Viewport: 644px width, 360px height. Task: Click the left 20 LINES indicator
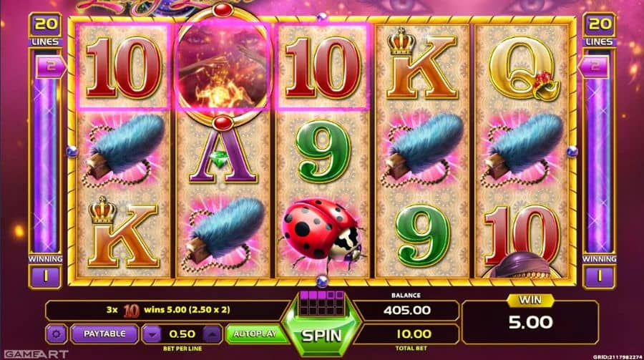pos(45,30)
